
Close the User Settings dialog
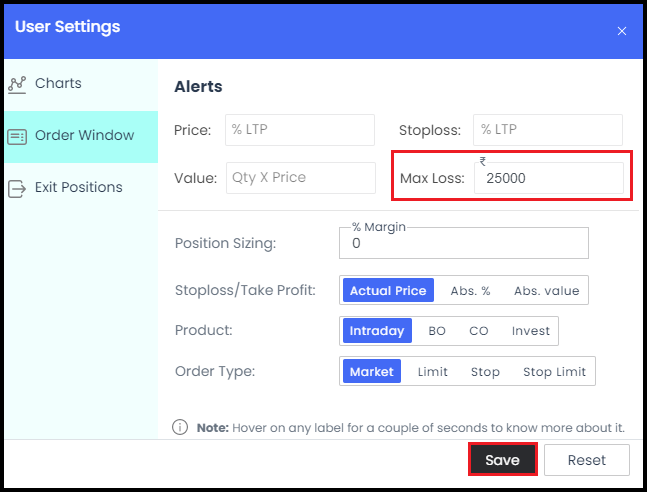[621, 31]
